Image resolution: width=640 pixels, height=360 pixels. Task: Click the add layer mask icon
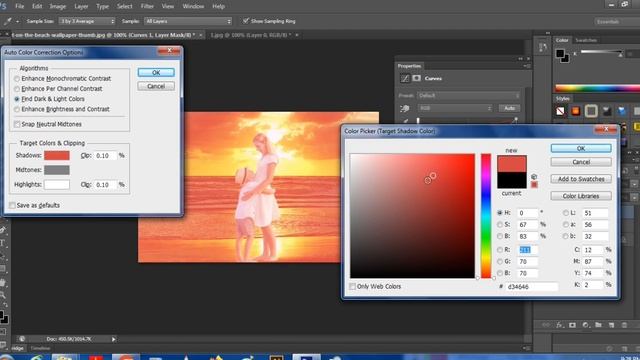572,325
